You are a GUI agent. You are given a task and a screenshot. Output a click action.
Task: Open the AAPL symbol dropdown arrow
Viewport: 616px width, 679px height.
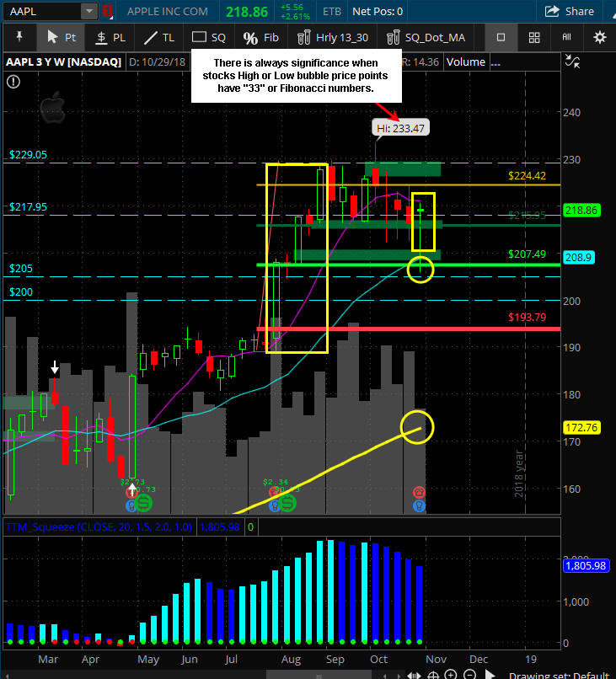[x=88, y=11]
